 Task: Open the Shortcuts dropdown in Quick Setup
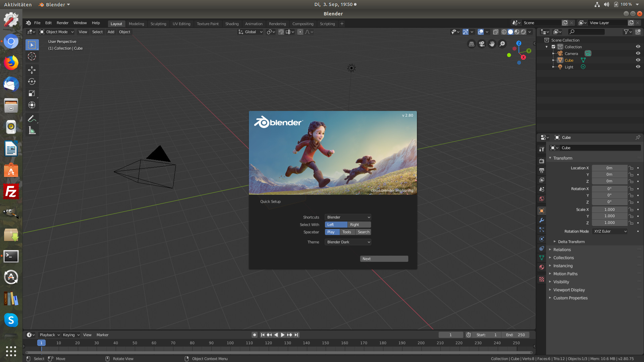pos(348,217)
